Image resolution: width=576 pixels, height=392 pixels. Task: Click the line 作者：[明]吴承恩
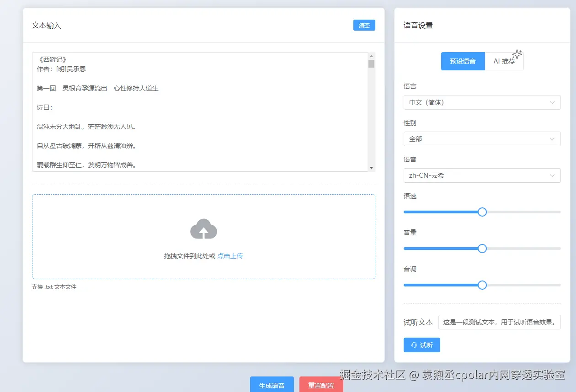point(61,69)
